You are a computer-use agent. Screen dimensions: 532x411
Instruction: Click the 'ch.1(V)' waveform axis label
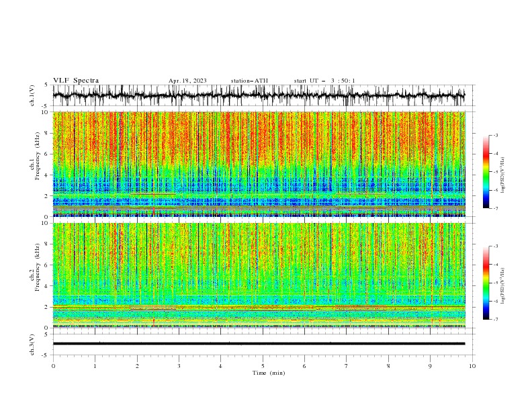coord(32,95)
